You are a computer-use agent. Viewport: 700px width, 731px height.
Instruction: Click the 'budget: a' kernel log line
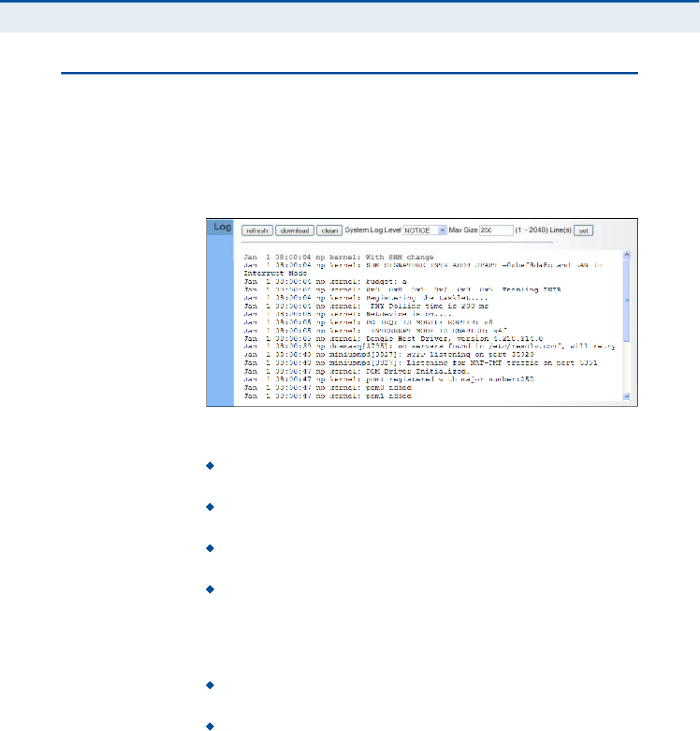325,281
